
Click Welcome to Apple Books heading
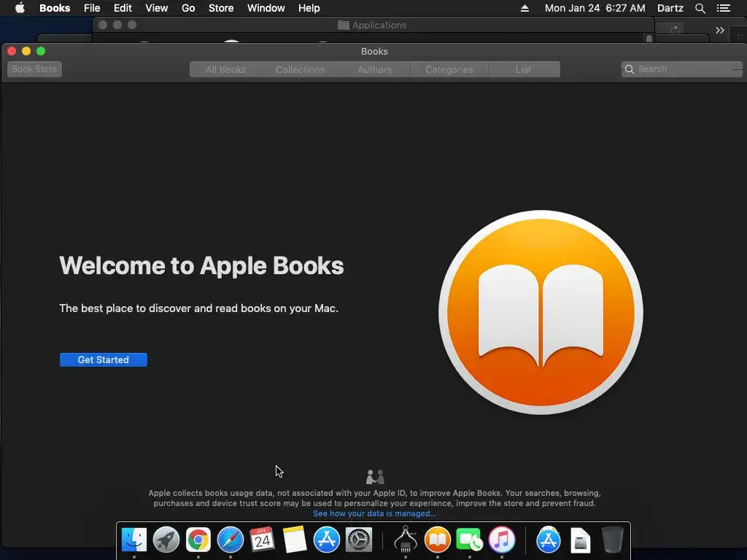point(201,265)
